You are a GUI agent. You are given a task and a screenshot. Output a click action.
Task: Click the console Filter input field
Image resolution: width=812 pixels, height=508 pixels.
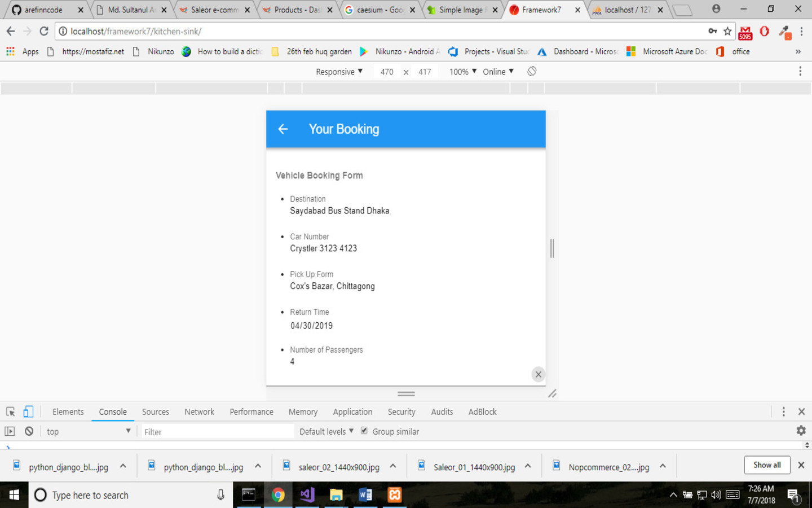click(217, 432)
